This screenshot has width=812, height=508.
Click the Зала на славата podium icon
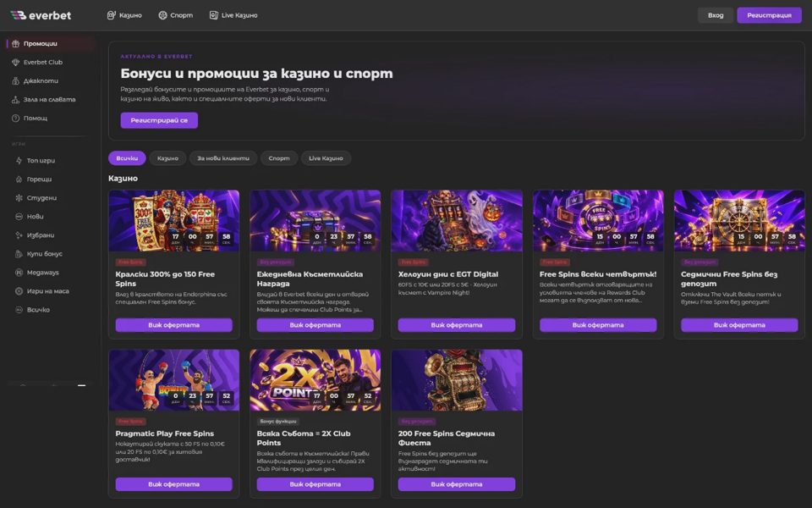[x=15, y=100]
